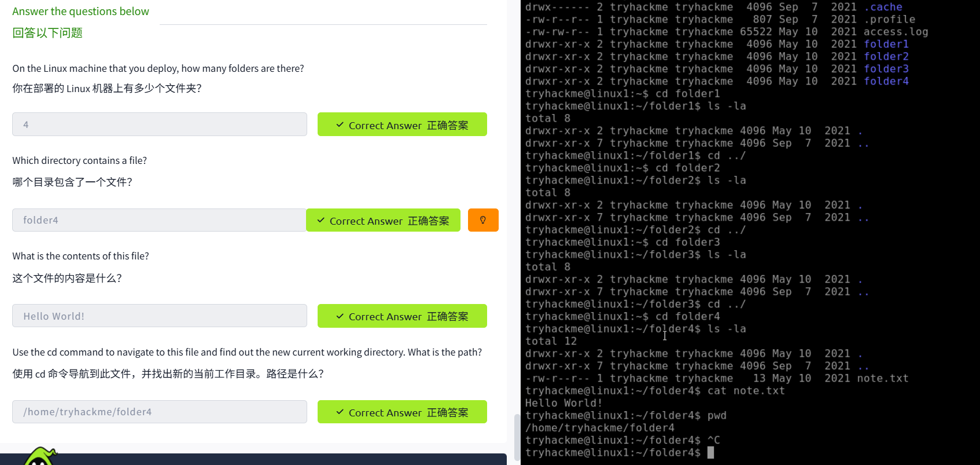Click Correct Answer button for file contents question
Image resolution: width=980 pixels, height=465 pixels.
coord(402,316)
